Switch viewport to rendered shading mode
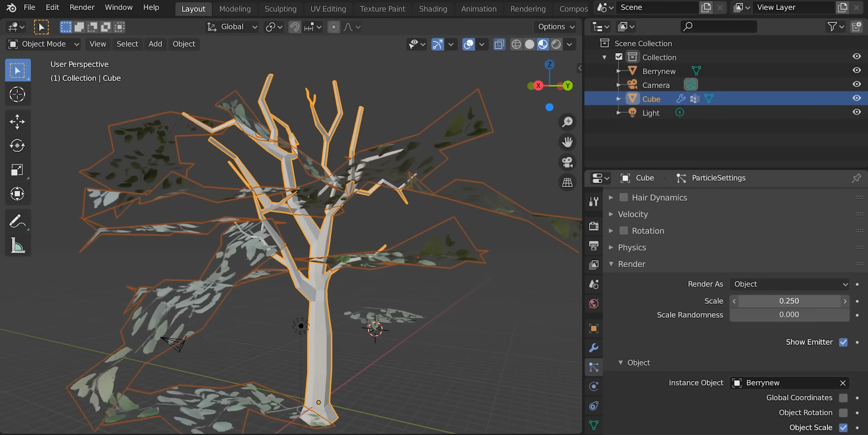 tap(556, 44)
